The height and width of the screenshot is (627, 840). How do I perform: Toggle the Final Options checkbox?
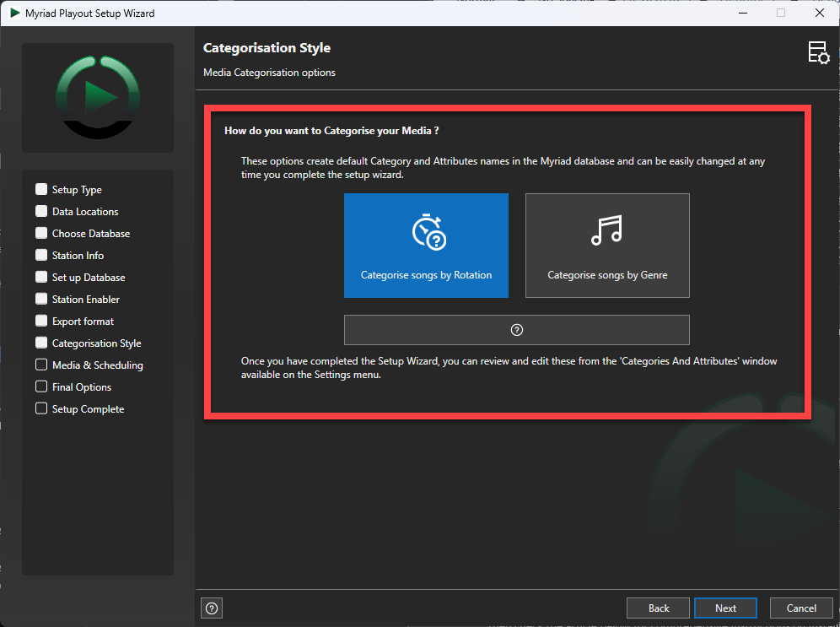(41, 387)
